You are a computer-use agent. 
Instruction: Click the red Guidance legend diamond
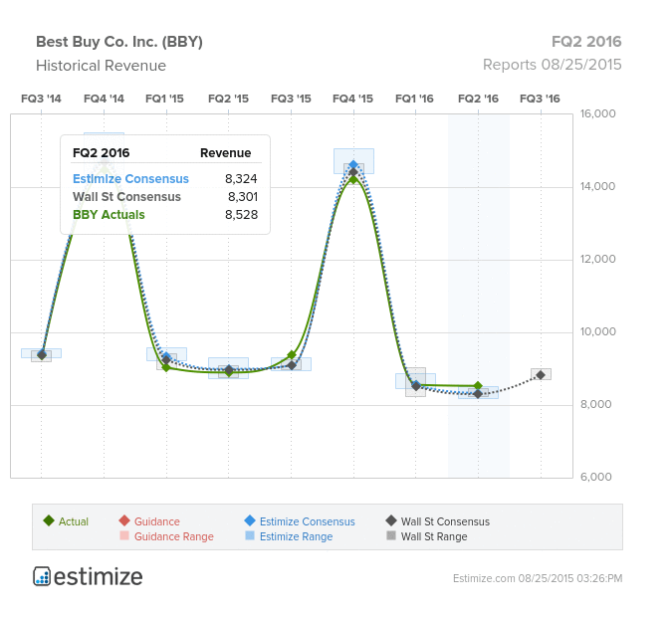124,520
